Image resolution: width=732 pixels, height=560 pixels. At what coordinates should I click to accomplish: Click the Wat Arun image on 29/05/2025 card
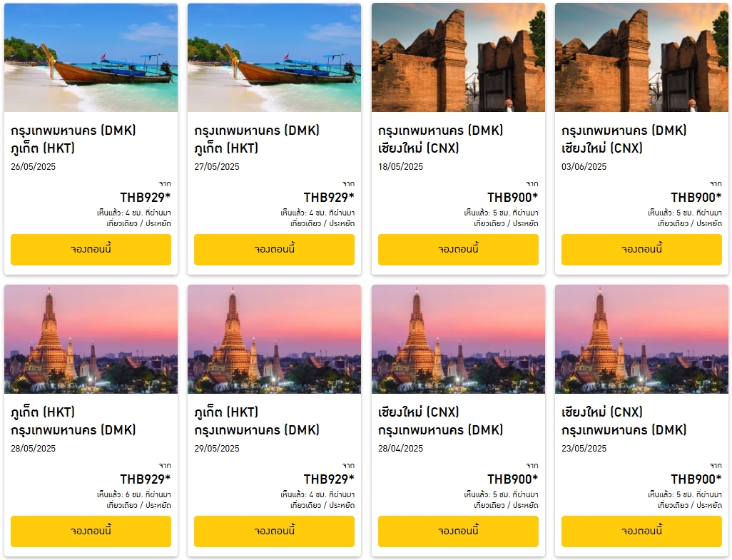click(x=274, y=340)
